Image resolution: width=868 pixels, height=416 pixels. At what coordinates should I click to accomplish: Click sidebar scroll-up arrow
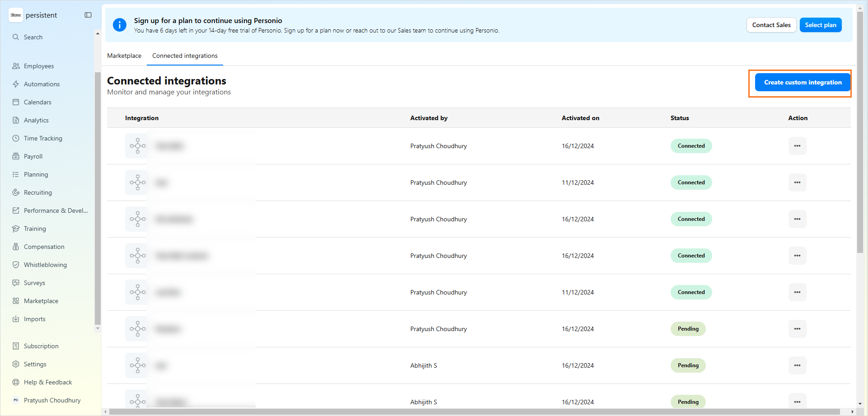[98, 33]
